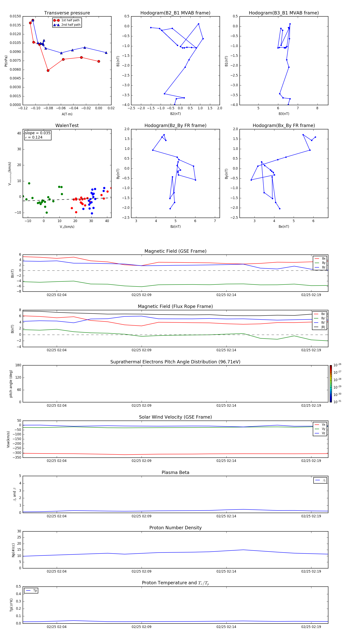Screen dimensions: 351x644
Task: Click the 'Hodogram(Bz_By FR frame)' title
Action: 175,125
